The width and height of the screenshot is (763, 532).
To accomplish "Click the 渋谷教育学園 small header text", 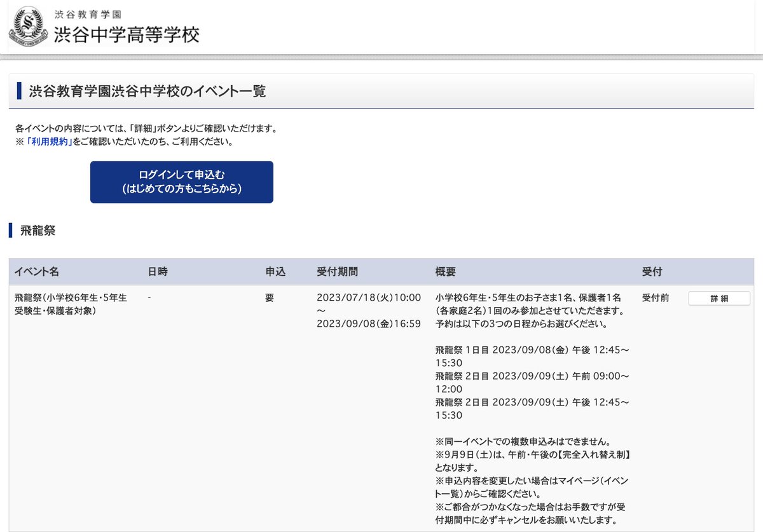I will click(x=88, y=13).
